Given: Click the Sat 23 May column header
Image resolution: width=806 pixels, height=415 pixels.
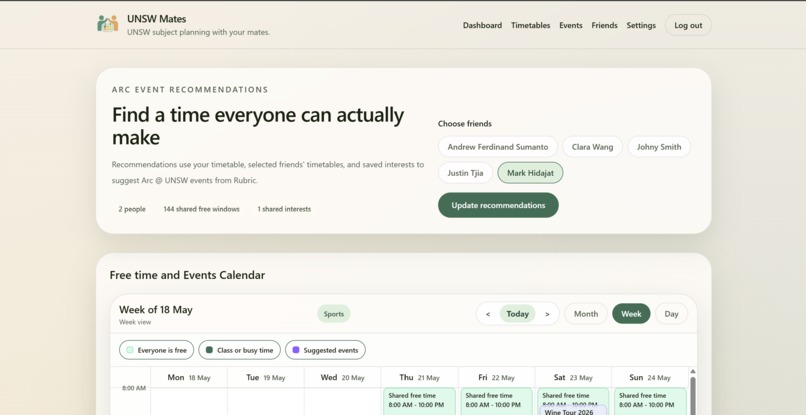Looking at the screenshot, I should coord(573,377).
